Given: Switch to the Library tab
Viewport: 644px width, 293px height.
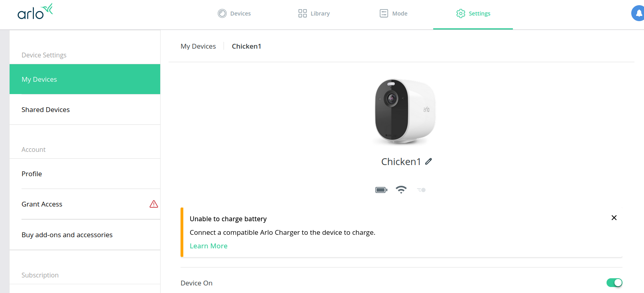Looking at the screenshot, I should tap(314, 14).
